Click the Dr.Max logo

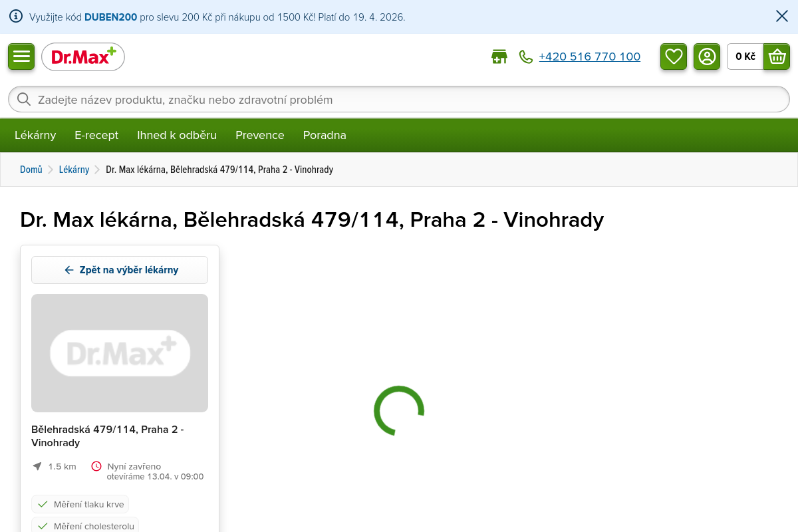pos(83,57)
